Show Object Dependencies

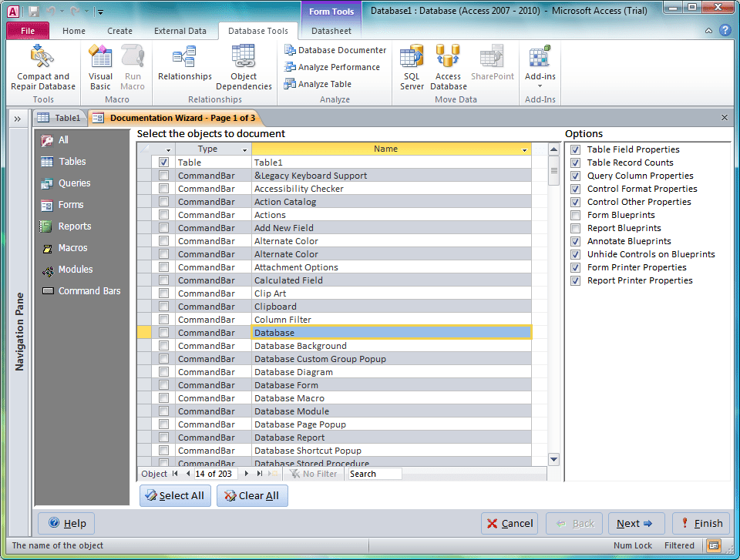coord(244,67)
